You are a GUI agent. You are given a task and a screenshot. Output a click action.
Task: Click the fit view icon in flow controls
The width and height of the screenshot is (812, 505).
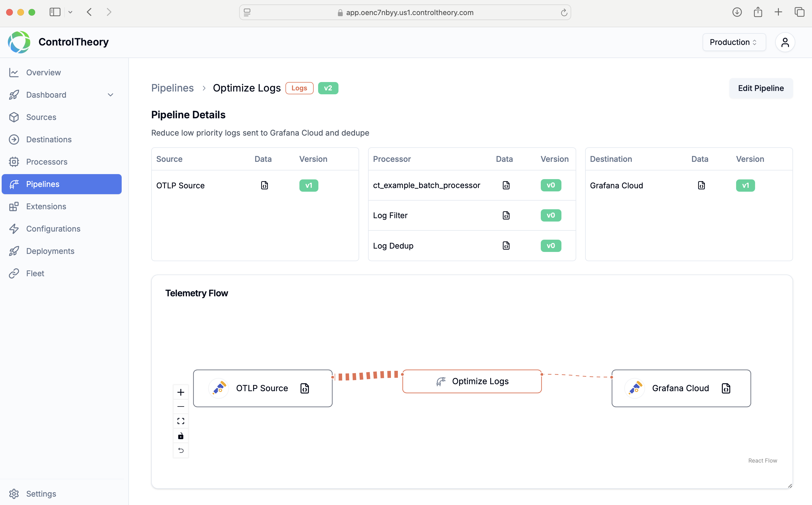[181, 421]
